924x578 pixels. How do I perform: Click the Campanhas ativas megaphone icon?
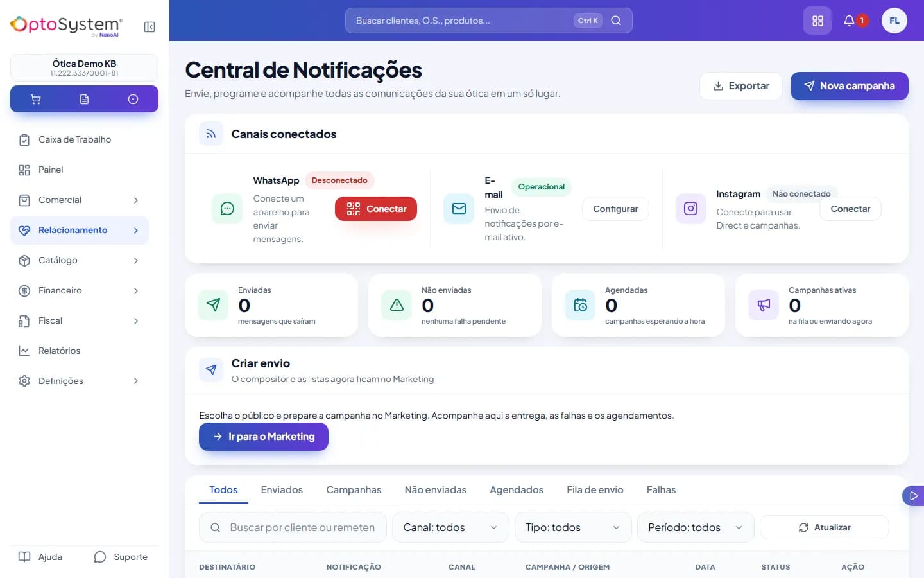click(x=764, y=305)
